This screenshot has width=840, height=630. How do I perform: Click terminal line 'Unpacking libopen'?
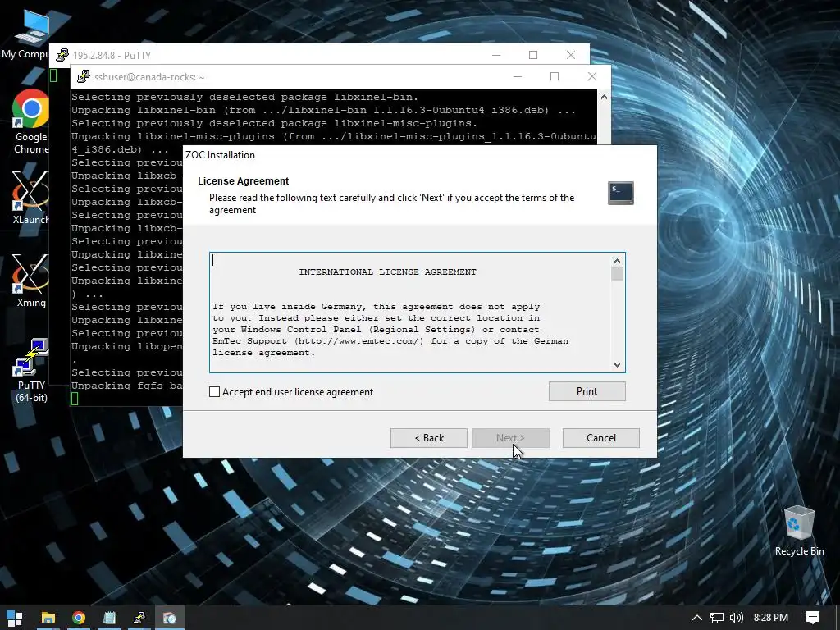(127, 346)
